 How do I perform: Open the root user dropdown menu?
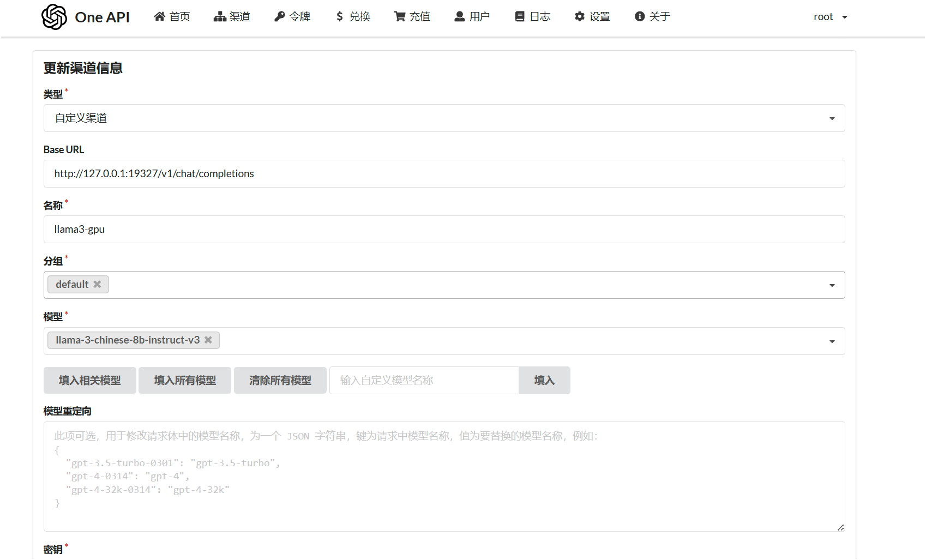tap(830, 17)
